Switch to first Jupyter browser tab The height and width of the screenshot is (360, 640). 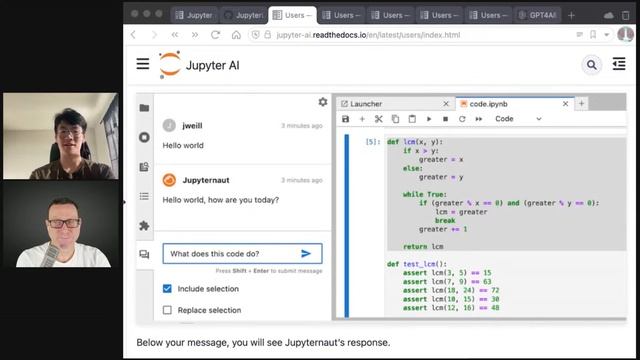point(194,16)
